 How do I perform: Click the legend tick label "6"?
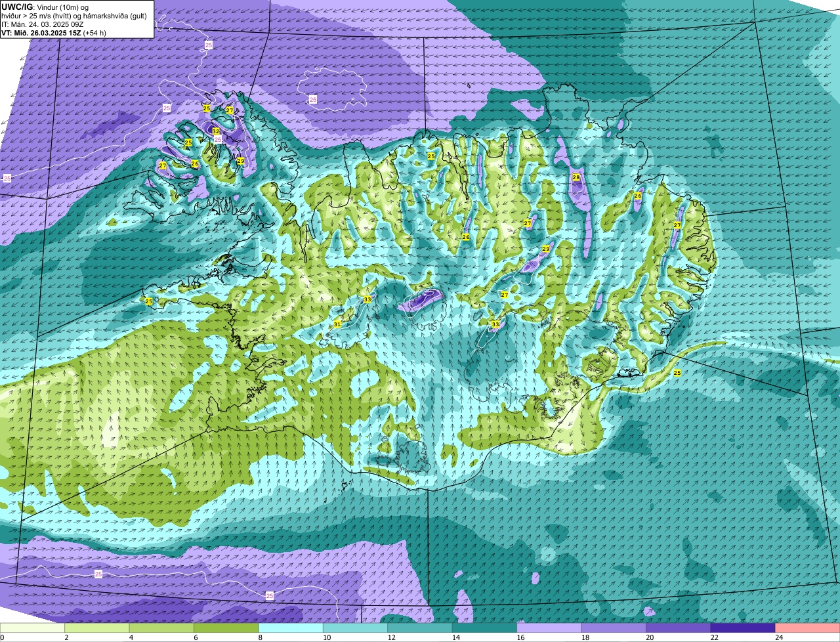(194, 637)
